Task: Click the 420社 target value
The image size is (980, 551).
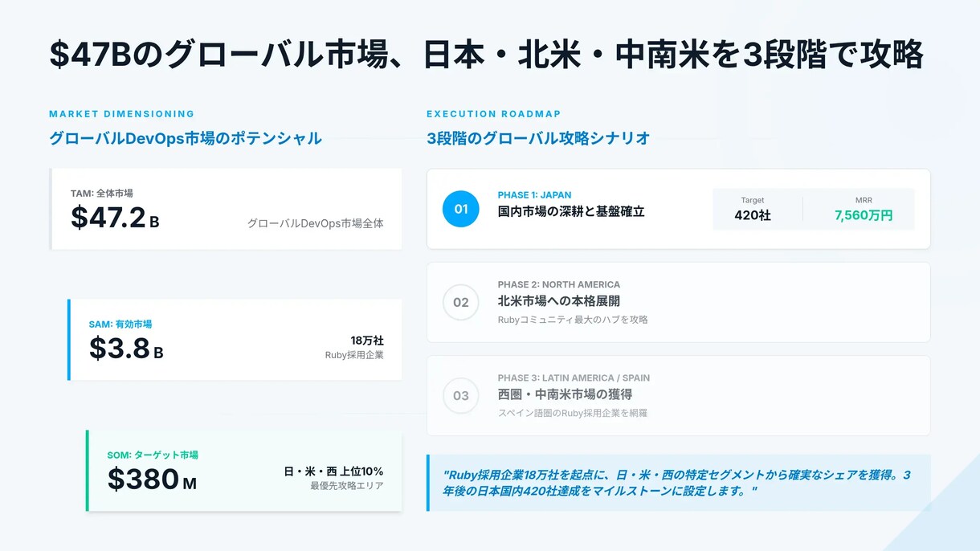Action: point(753,215)
